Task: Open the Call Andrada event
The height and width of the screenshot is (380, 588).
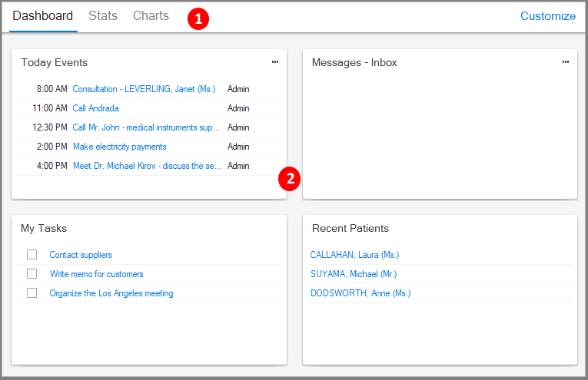Action: pyautogui.click(x=95, y=108)
